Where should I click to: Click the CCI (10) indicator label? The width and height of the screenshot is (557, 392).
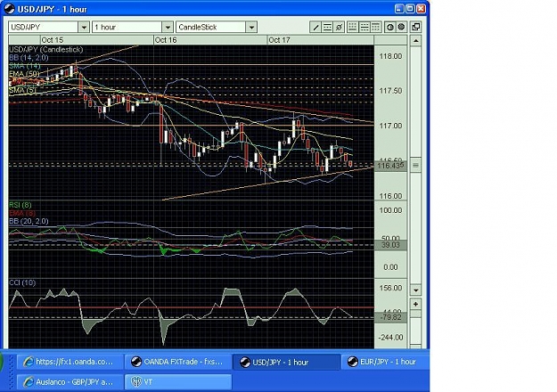pyautogui.click(x=22, y=282)
